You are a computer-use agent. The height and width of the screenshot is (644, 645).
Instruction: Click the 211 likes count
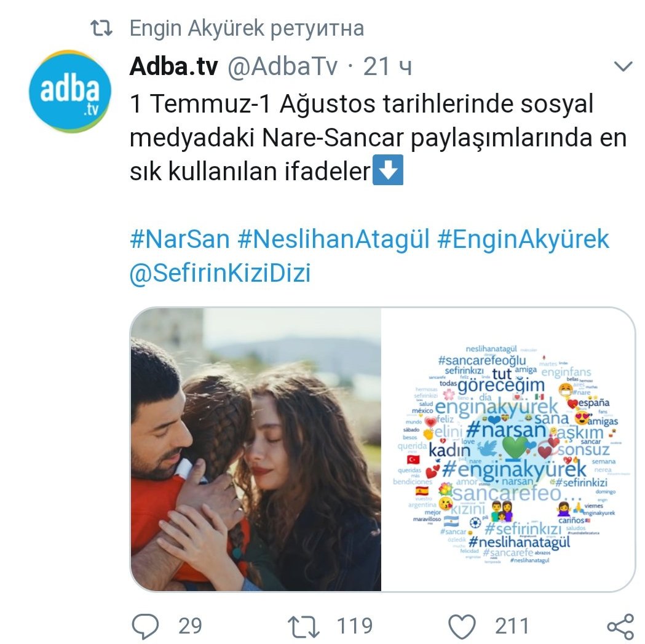point(512,626)
